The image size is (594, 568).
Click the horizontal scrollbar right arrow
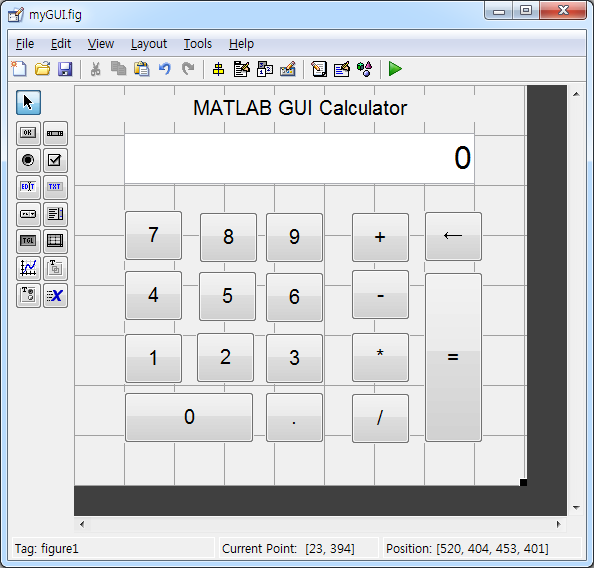click(x=559, y=524)
